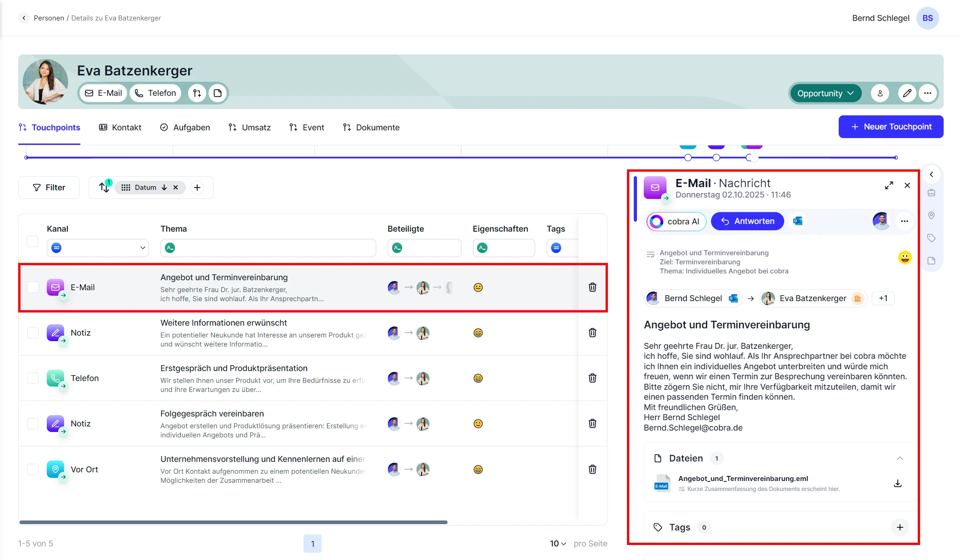Open the Opportunity dropdown
Image resolution: width=960 pixels, height=560 pixels.
(x=825, y=93)
